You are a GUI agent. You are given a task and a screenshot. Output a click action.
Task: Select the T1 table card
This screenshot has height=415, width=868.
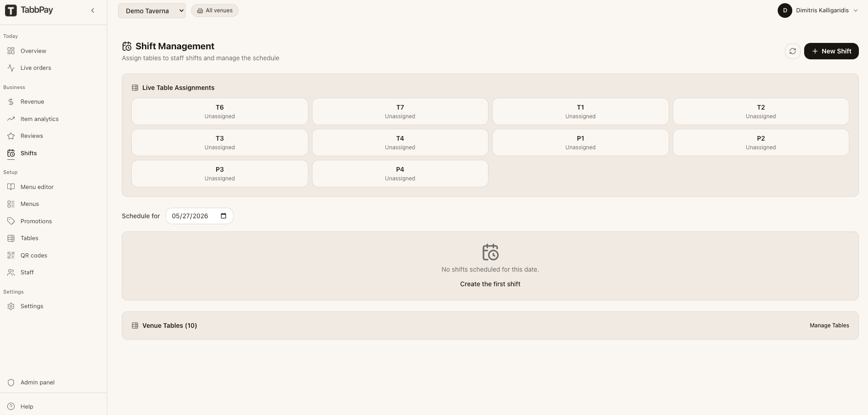(581, 111)
